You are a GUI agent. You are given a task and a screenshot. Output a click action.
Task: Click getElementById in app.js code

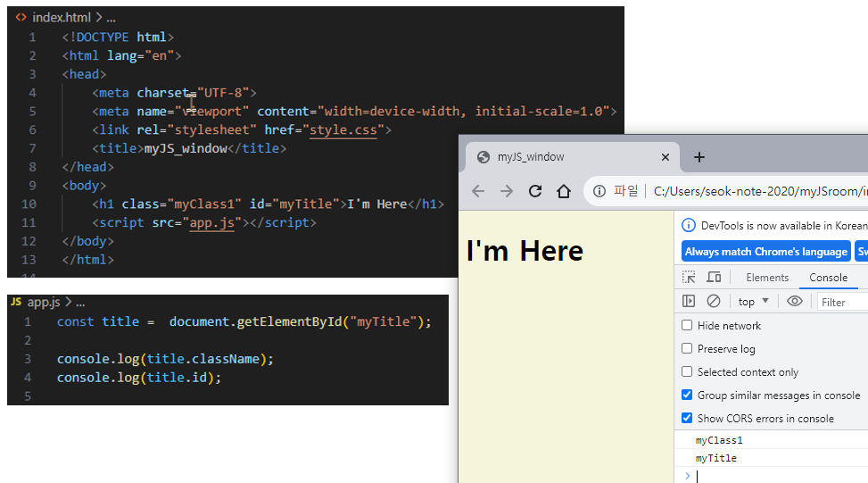290,321
